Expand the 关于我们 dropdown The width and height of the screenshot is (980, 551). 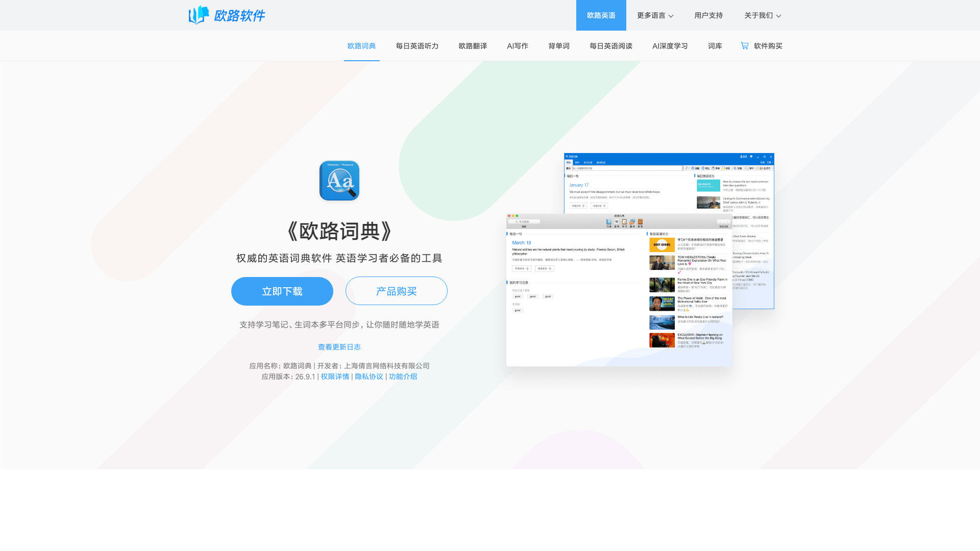point(763,15)
